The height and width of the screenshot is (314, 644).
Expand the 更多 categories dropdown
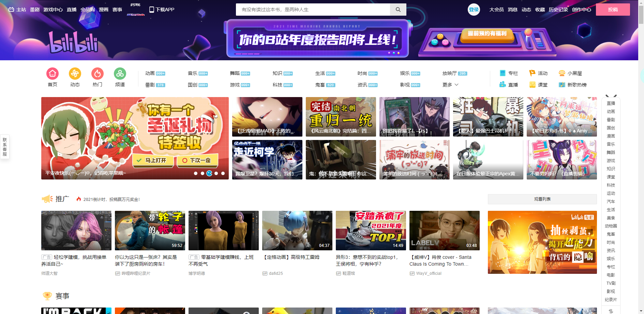[450, 84]
